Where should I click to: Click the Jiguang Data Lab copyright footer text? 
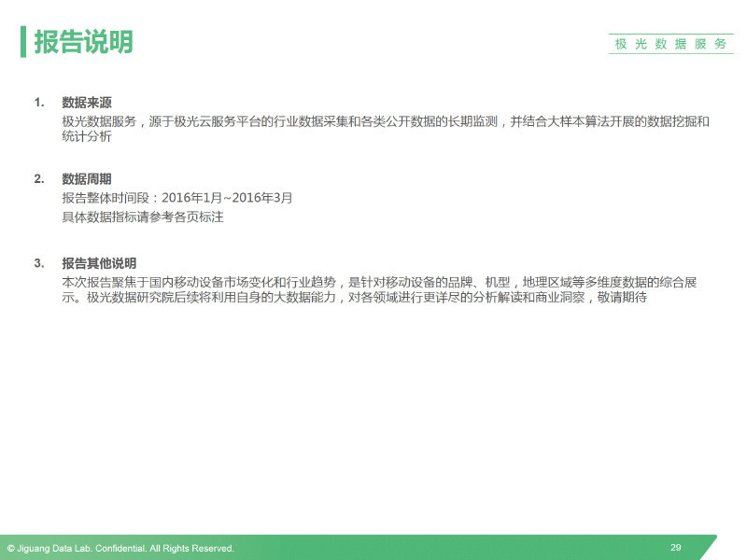(120, 548)
